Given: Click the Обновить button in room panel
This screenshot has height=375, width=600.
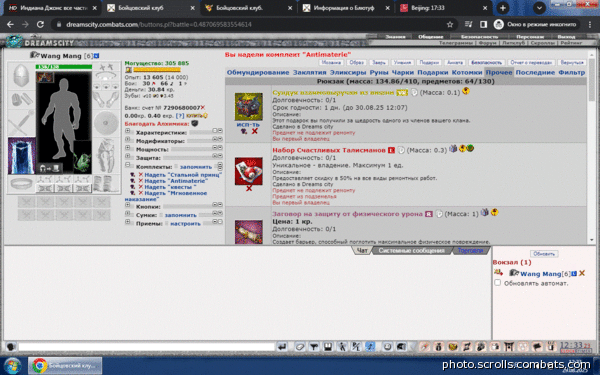Looking at the screenshot, I should tap(544, 254).
